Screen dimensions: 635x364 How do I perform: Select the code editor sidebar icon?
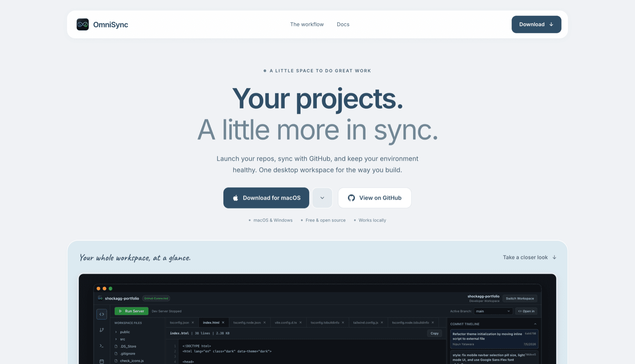[x=102, y=314]
